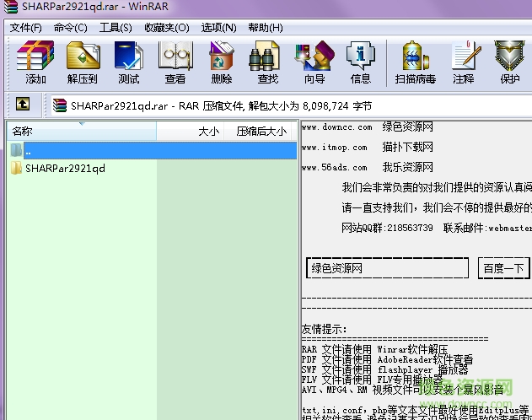Screen dimensions: 532x420
Task: Start 扫描病毒 (Virus Scan) tool
Action: [x=416, y=62]
